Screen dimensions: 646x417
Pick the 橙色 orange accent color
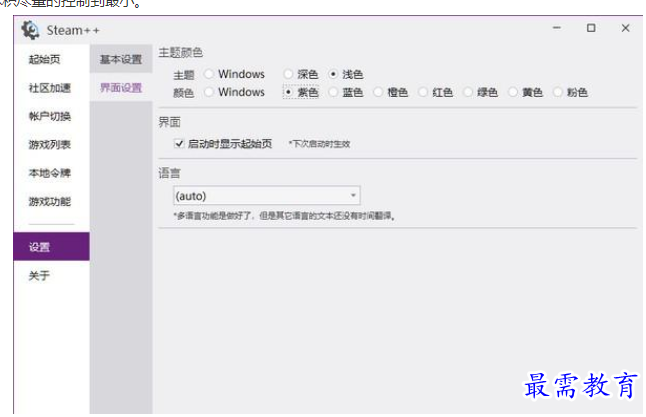point(391,92)
